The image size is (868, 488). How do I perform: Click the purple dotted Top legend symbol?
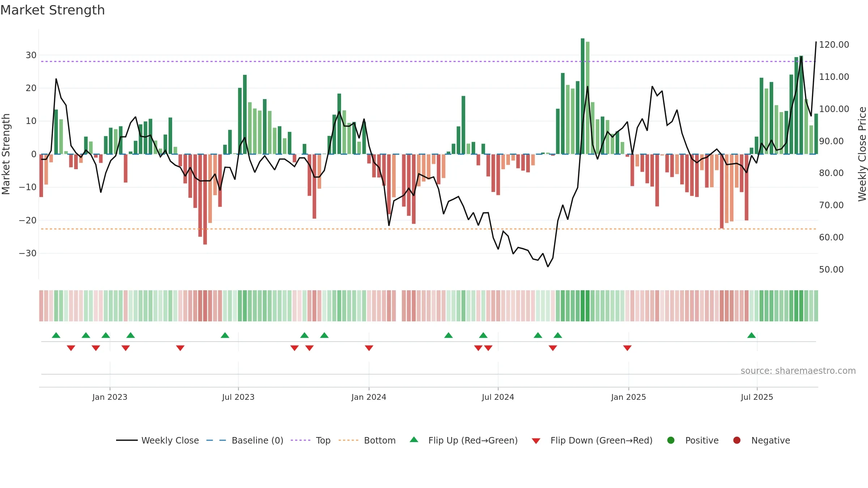coord(301,440)
